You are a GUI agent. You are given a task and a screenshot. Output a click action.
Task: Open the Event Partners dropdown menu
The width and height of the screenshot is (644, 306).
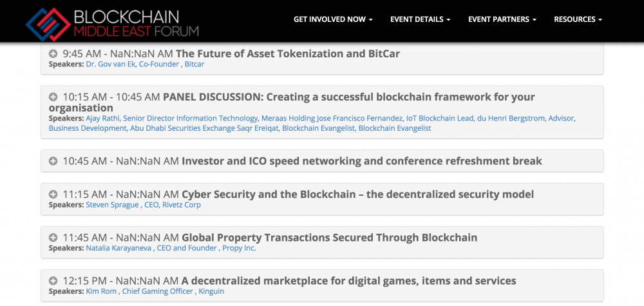click(x=502, y=19)
